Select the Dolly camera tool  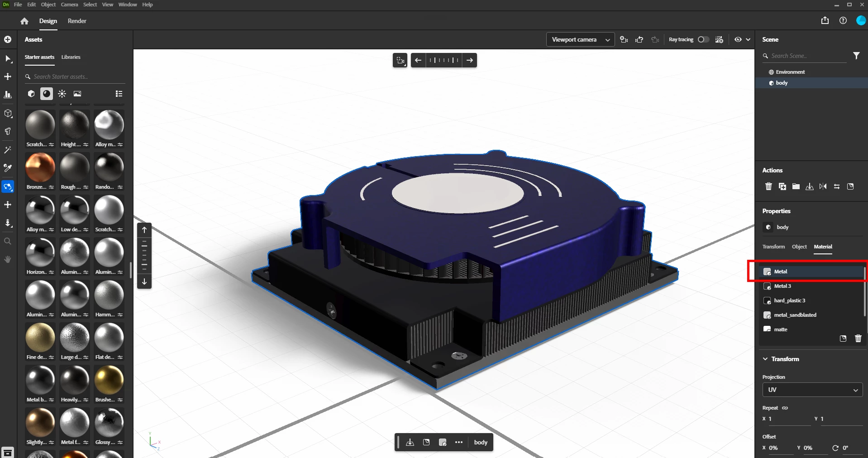8,223
